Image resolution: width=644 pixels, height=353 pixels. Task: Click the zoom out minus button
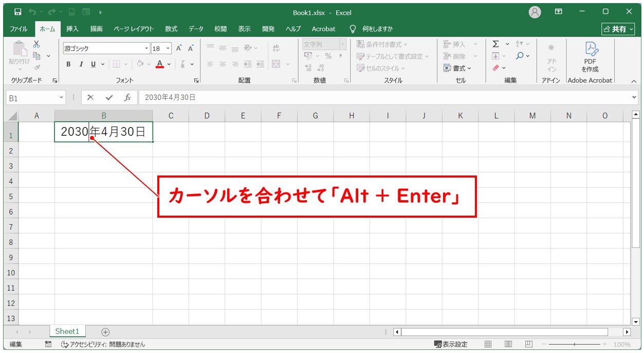pyautogui.click(x=544, y=344)
